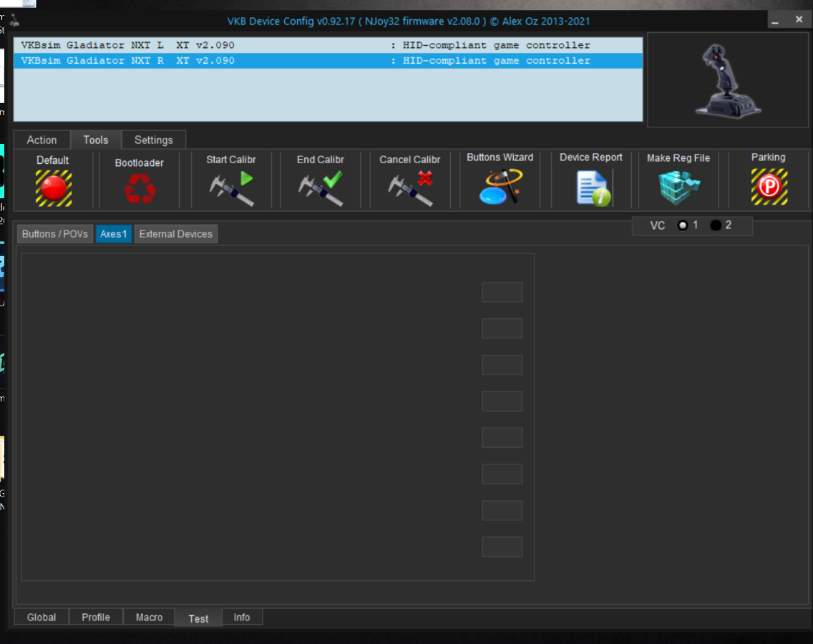The height and width of the screenshot is (644, 813).
Task: Open the Macro bottom tab
Action: point(150,617)
